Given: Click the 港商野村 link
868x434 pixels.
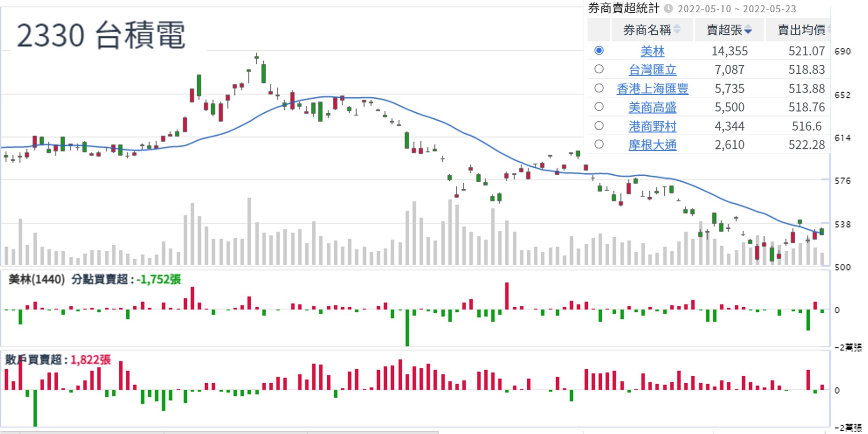Looking at the screenshot, I should (x=653, y=126).
